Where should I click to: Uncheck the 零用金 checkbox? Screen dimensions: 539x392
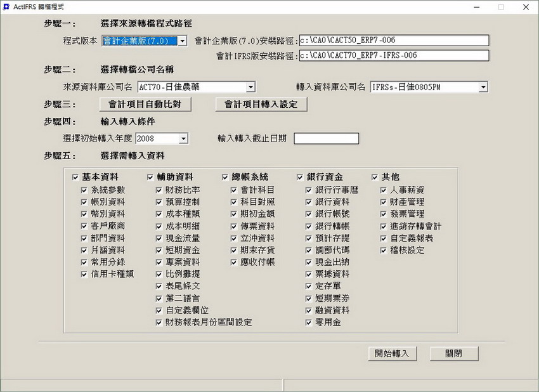[308, 322]
